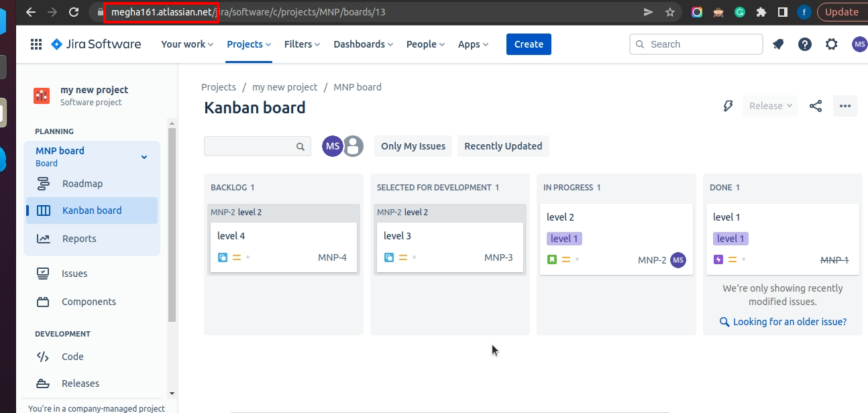Open the level 3 issue card
The width and height of the screenshot is (868, 413).
pos(450,247)
